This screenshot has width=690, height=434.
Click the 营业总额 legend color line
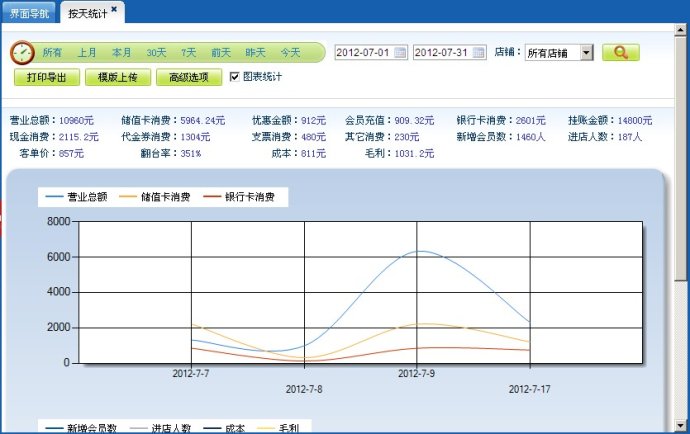click(54, 197)
